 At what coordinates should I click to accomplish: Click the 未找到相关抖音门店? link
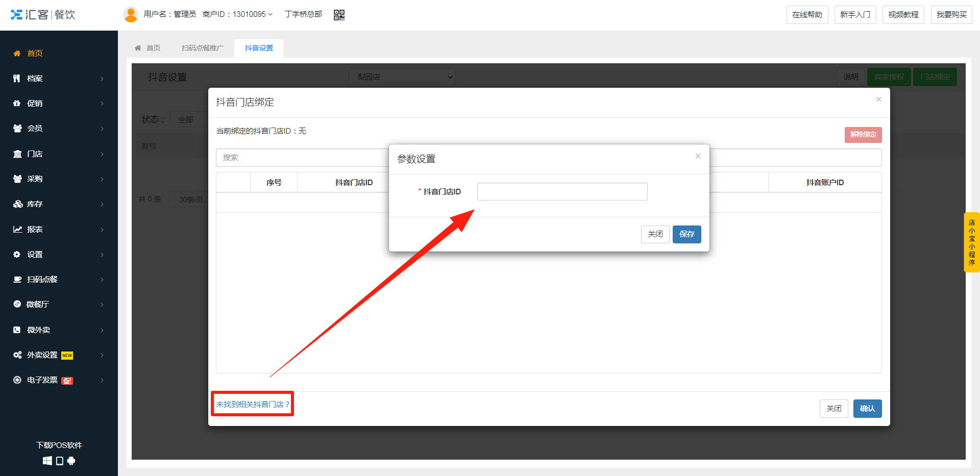click(253, 404)
